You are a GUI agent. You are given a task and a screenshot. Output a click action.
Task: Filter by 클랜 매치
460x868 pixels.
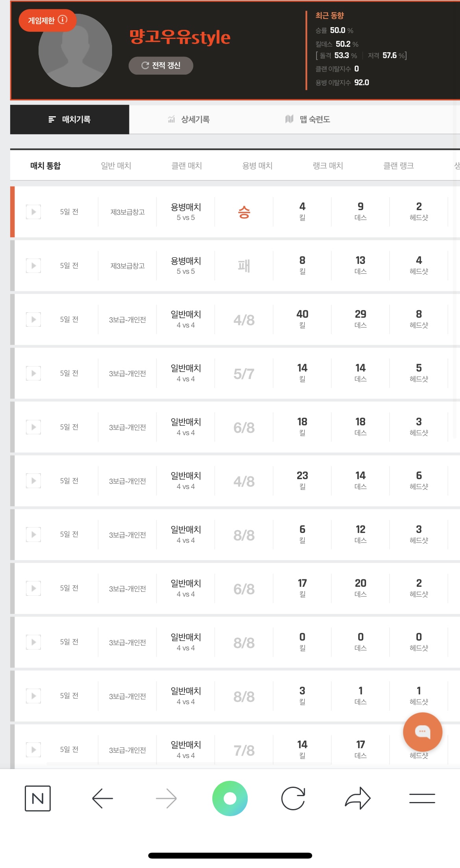click(187, 166)
